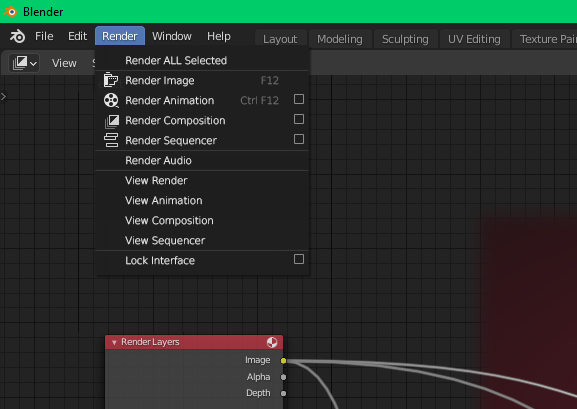Switch to the Modeling workspace tab
The width and height of the screenshot is (577, 409).
pos(340,39)
